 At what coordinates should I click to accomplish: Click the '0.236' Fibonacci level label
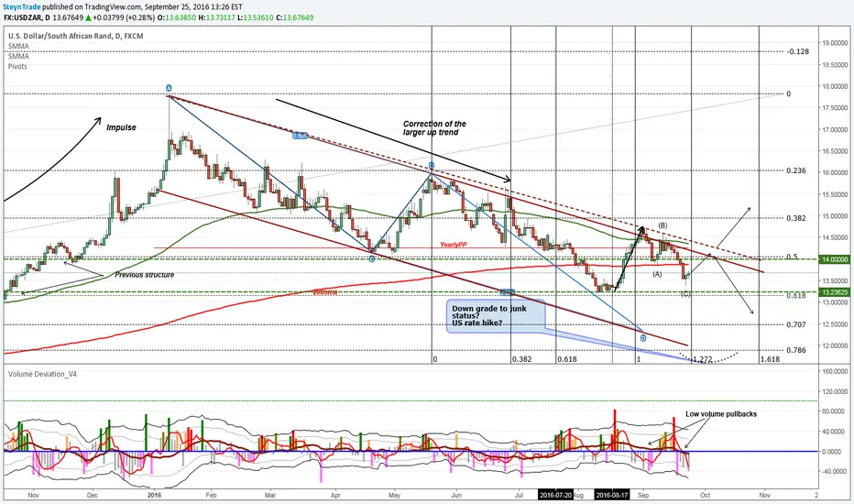point(796,170)
